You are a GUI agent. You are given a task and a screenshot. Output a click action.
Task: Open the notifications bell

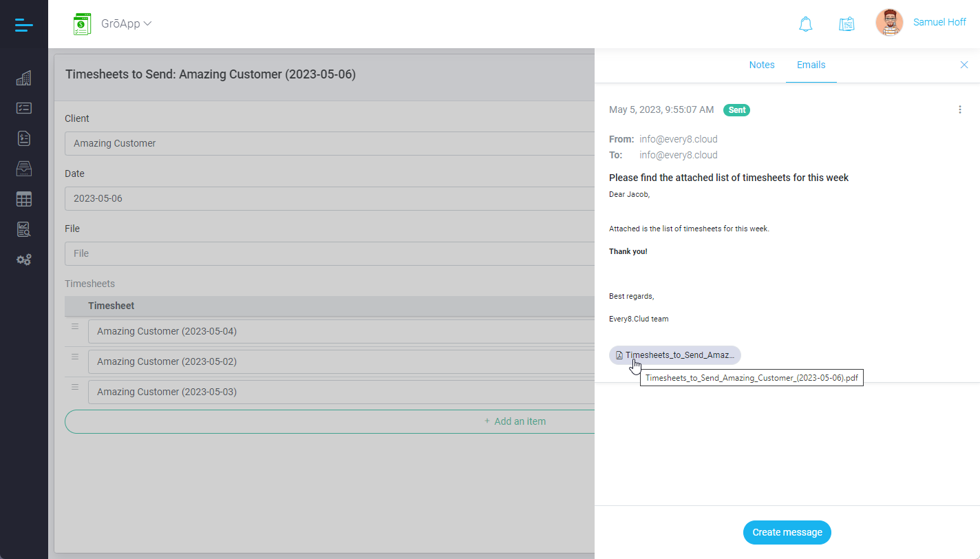pos(805,24)
